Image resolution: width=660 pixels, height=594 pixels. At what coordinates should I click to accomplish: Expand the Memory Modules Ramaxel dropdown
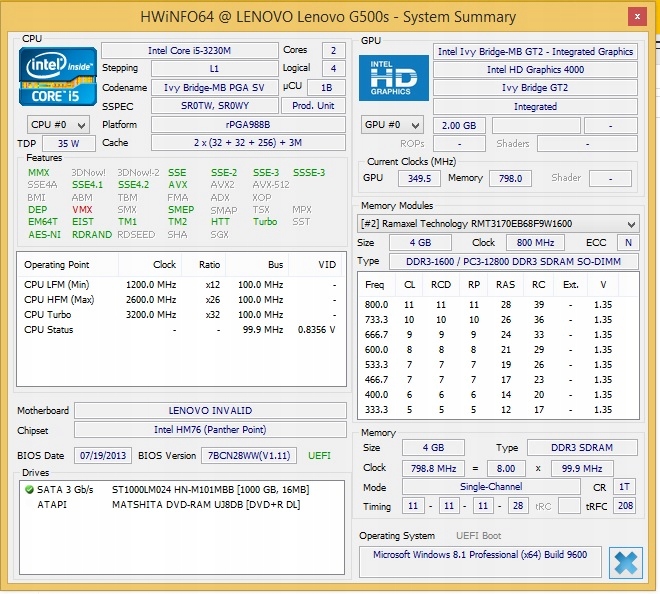click(x=498, y=224)
